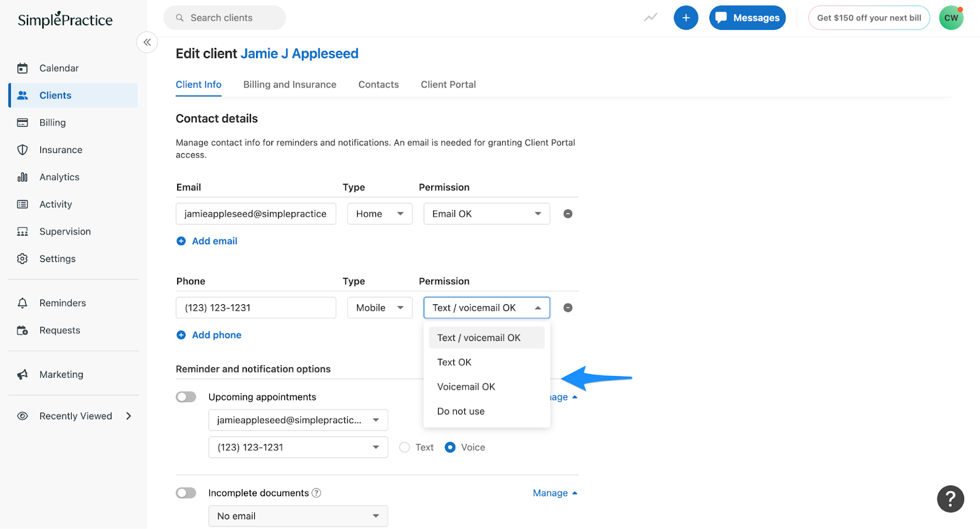The image size is (980, 529).
Task: Open Settings in the sidebar
Action: [73, 259]
